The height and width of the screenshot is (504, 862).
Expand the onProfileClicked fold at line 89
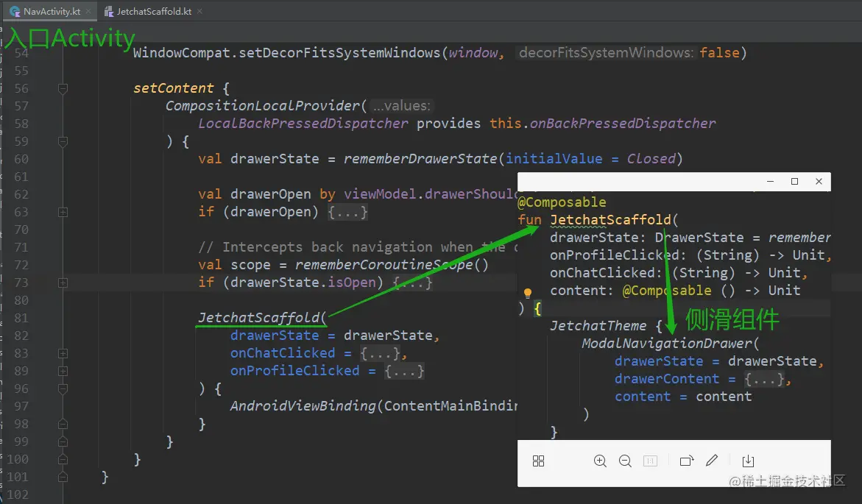point(63,371)
